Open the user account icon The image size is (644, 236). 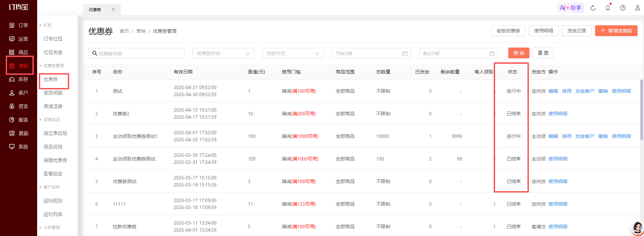coord(638,8)
